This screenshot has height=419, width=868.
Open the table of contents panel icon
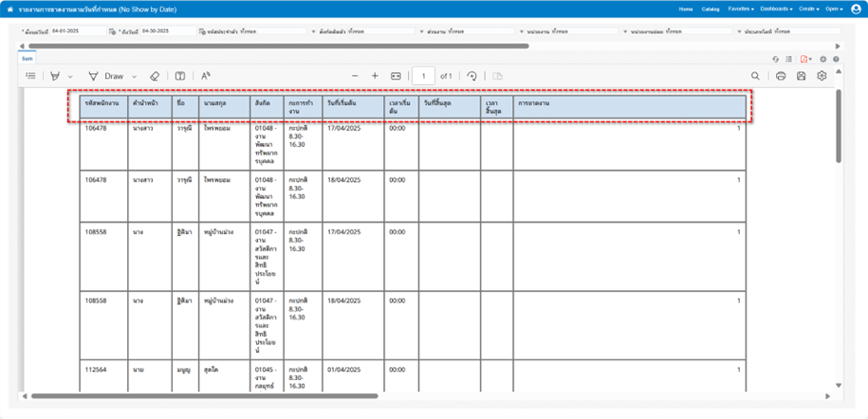[x=30, y=76]
